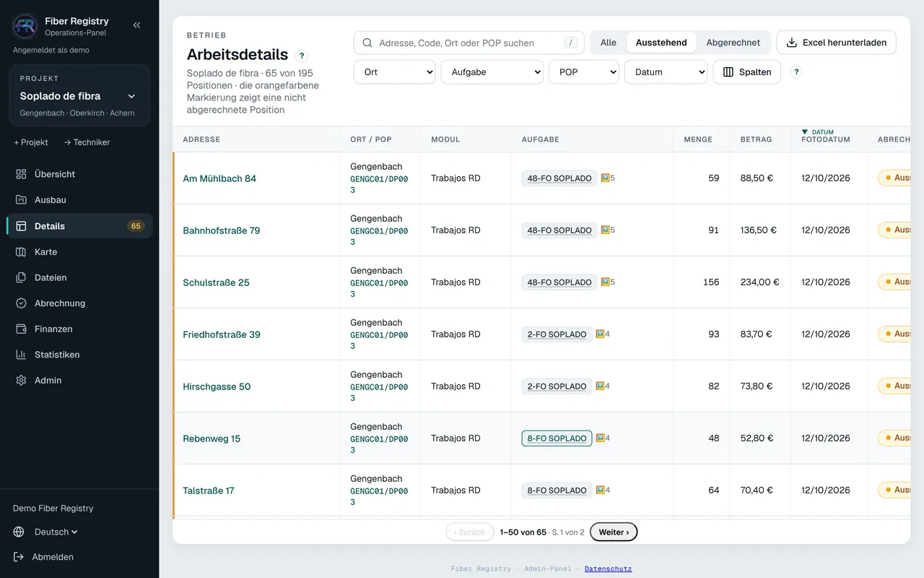
Task: Click the Abrechnung checkmark icon in sidebar
Action: point(21,303)
